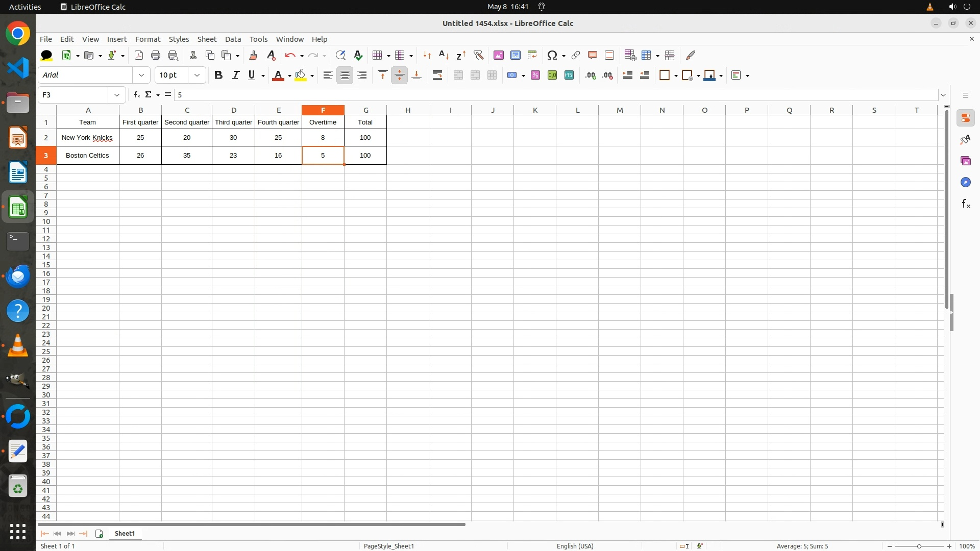Expand the font name dropdown
The width and height of the screenshot is (980, 551).
tap(141, 76)
